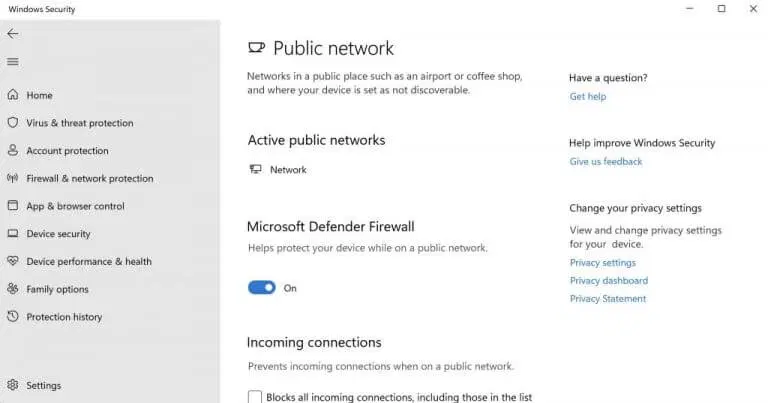Expand the hamburger navigation menu
The width and height of the screenshot is (768, 403).
[13, 62]
